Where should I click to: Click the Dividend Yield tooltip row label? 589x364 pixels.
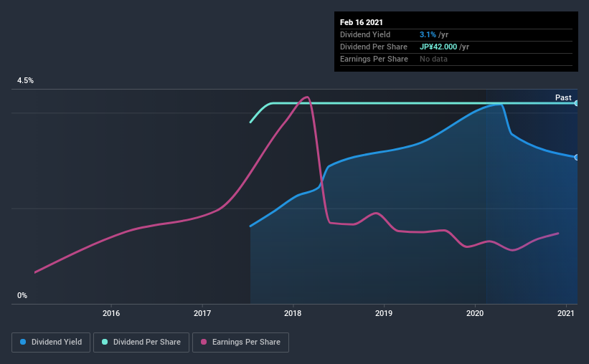[x=365, y=34]
